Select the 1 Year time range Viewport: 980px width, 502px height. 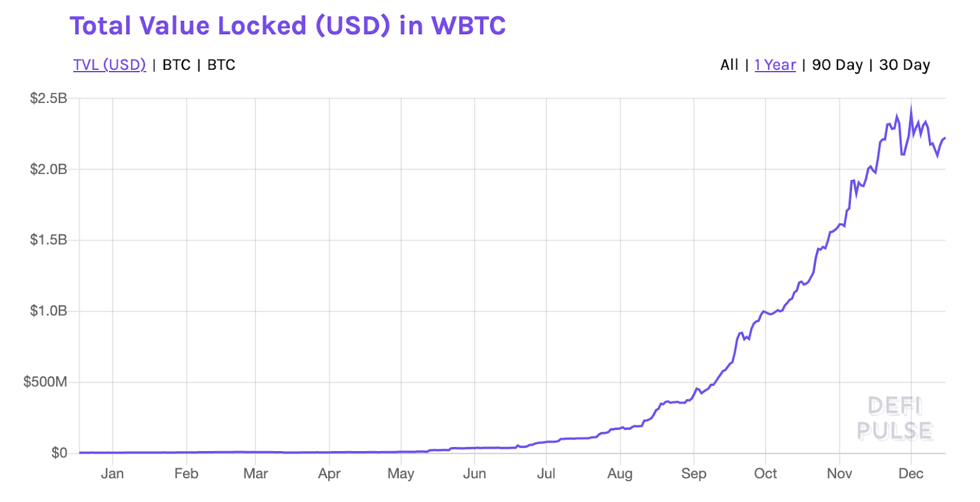(x=775, y=65)
